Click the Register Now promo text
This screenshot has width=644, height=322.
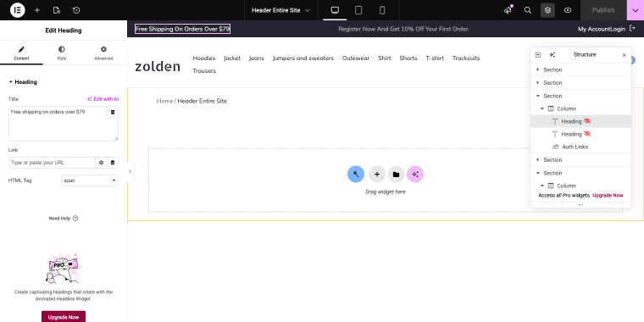point(403,29)
